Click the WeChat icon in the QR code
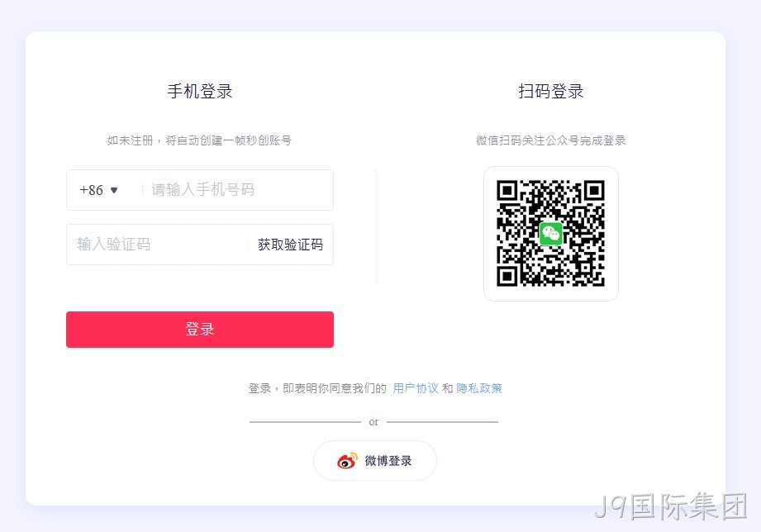Image resolution: width=761 pixels, height=532 pixels. pyautogui.click(x=551, y=234)
